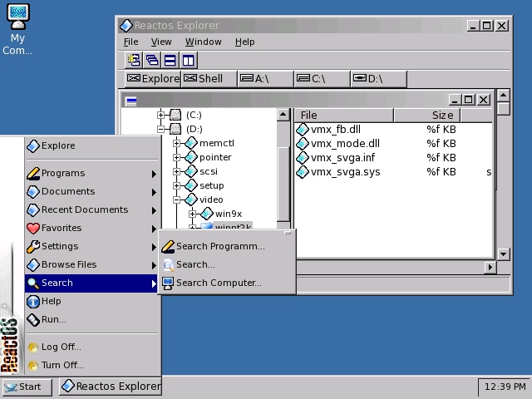The width and height of the screenshot is (532, 399).
Task: Click the C: drive icon in tree
Action: 175,115
